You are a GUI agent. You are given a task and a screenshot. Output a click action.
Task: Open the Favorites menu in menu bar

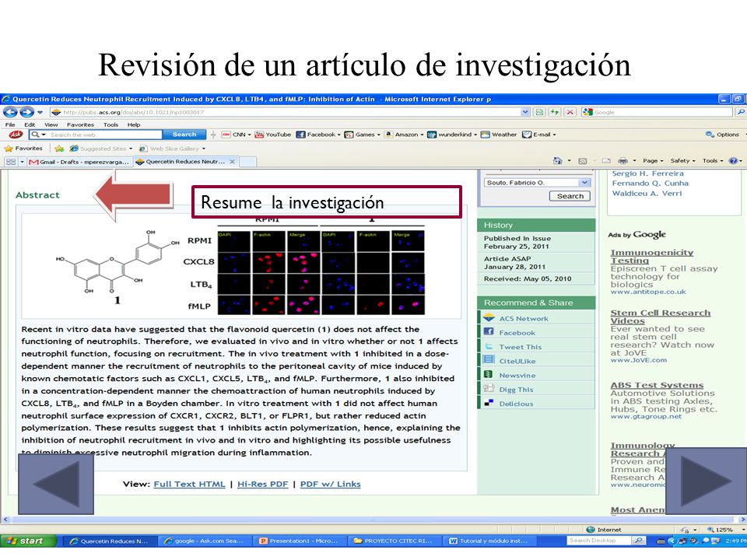(80, 124)
